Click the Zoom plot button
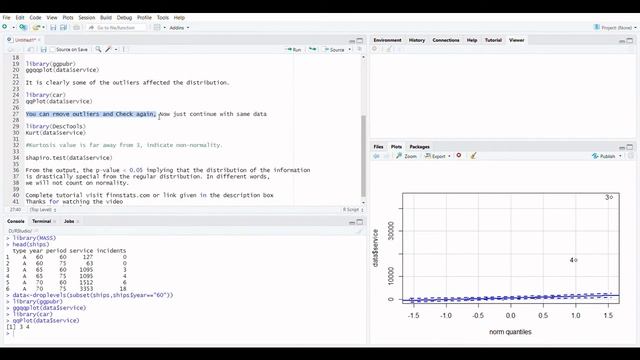 tap(407, 156)
